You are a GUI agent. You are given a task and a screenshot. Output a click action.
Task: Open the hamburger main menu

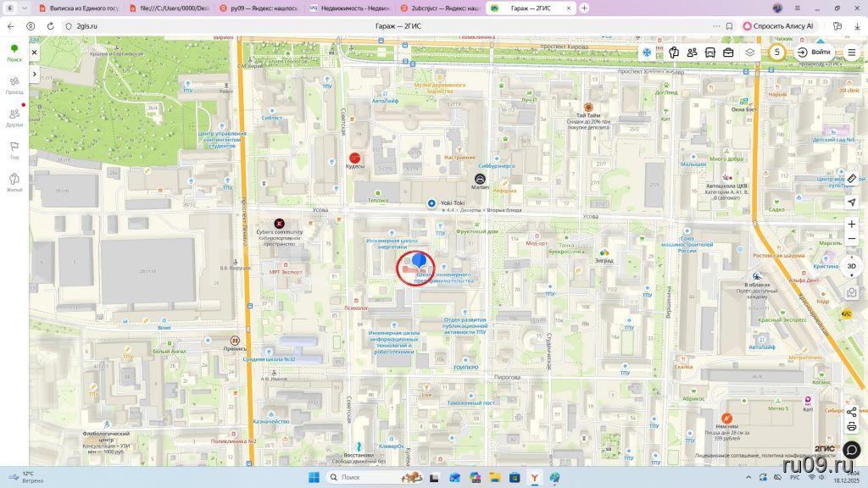click(852, 53)
